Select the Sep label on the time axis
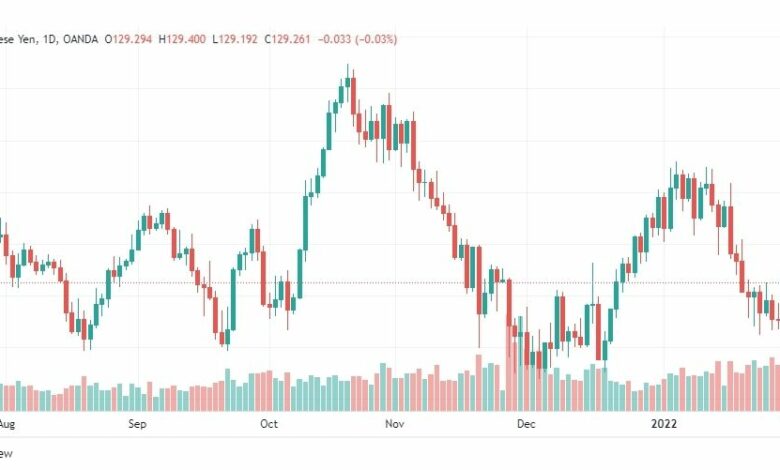The height and width of the screenshot is (470, 780). click(137, 424)
